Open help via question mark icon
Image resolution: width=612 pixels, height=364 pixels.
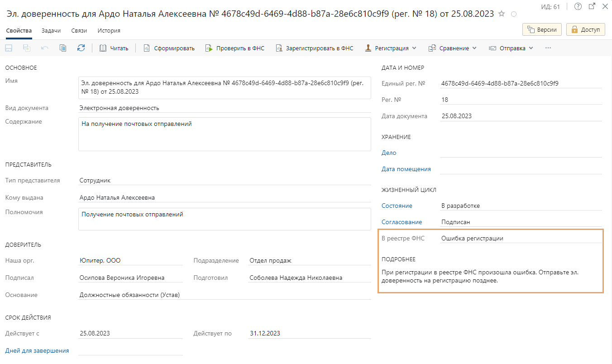click(x=578, y=7)
